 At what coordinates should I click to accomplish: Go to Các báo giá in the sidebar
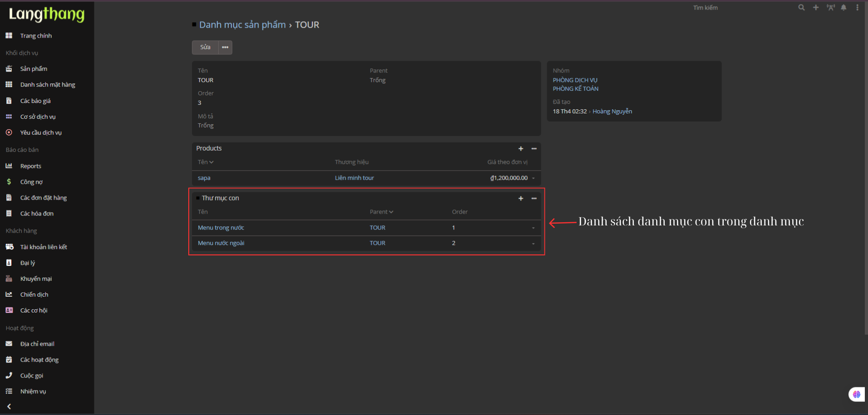[x=35, y=101]
